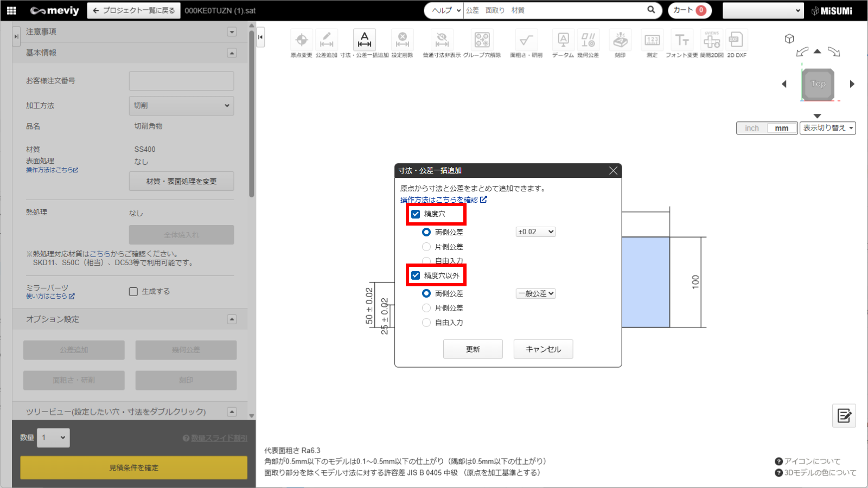Open the ±0.02 tolerance dropdown
This screenshot has width=868, height=488.
pos(535,232)
